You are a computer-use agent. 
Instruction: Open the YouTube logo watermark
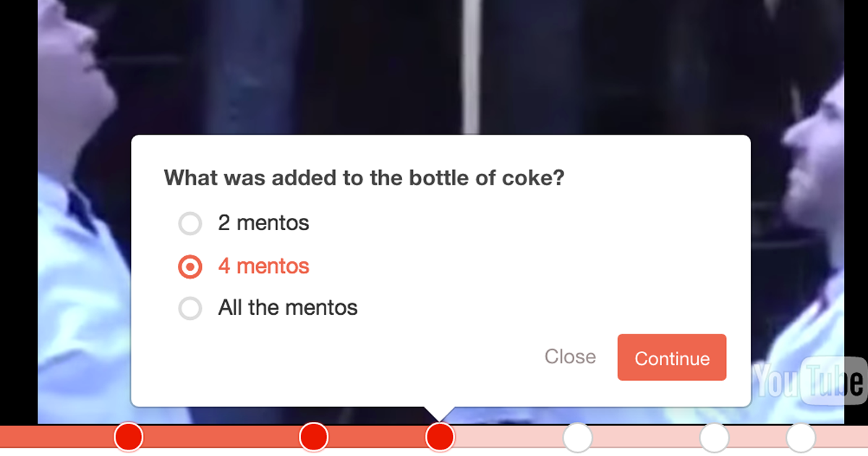(x=809, y=381)
